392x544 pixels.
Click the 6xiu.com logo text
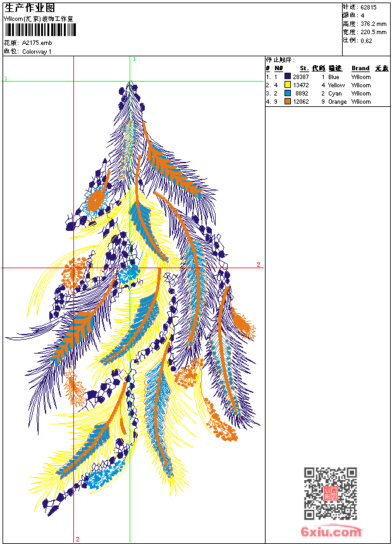331,531
